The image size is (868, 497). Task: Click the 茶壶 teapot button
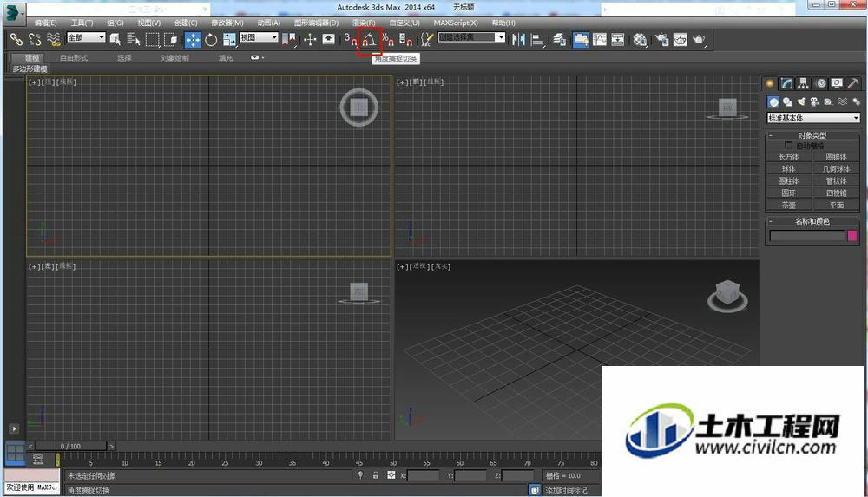(x=789, y=206)
